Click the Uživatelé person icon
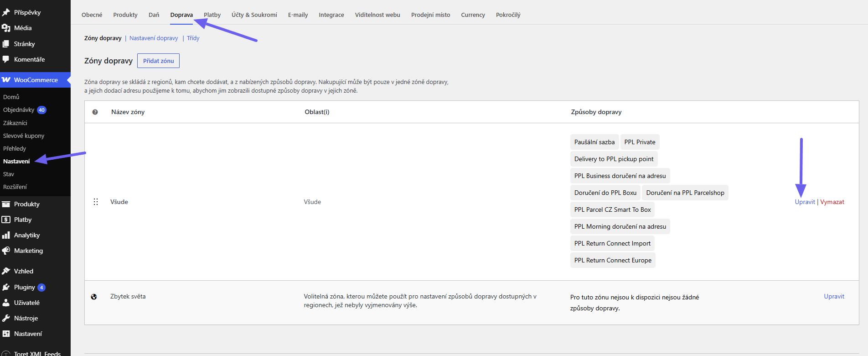The width and height of the screenshot is (868, 356). 6,303
